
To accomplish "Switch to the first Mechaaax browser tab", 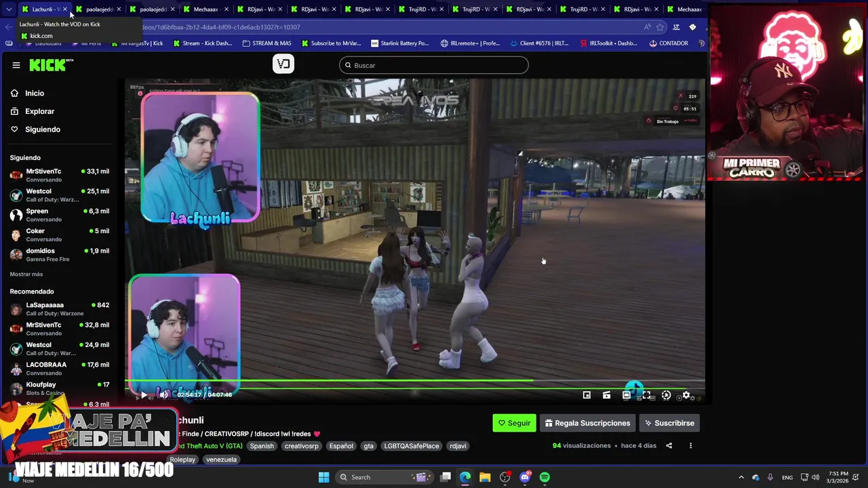I will click(206, 9).
